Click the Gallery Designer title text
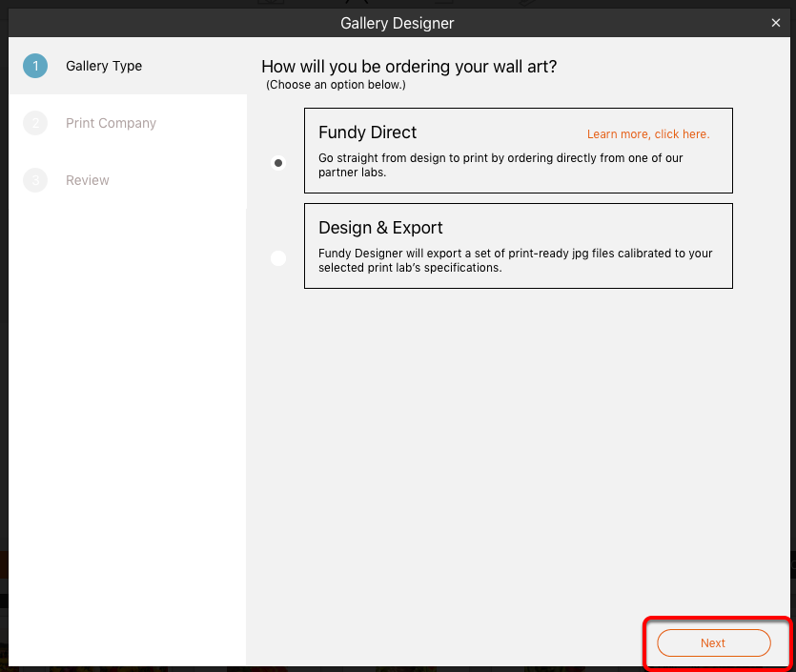 397,23
